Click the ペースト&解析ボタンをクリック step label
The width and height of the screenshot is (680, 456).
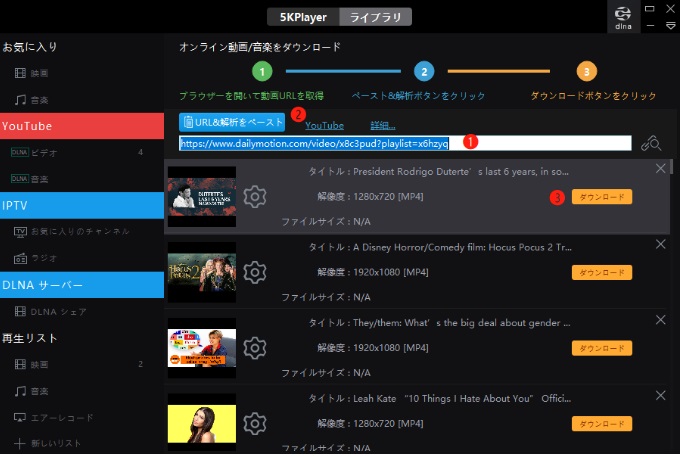click(418, 95)
